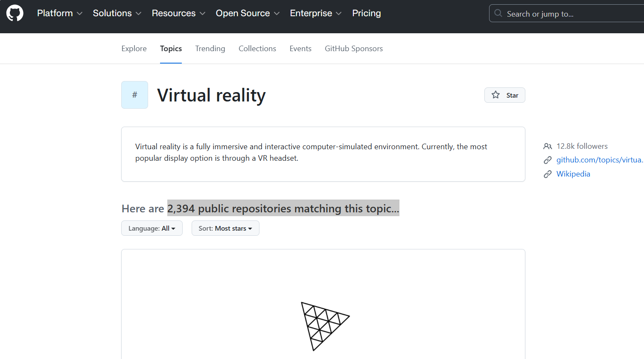The width and height of the screenshot is (644, 359).
Task: Click the Virtual reality description text
Action: pos(311,152)
